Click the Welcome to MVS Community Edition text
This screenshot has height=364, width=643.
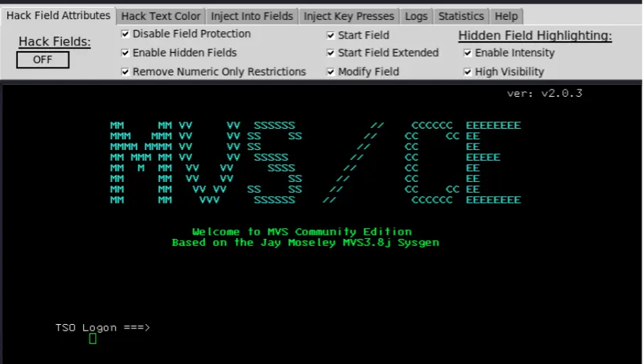click(x=302, y=232)
